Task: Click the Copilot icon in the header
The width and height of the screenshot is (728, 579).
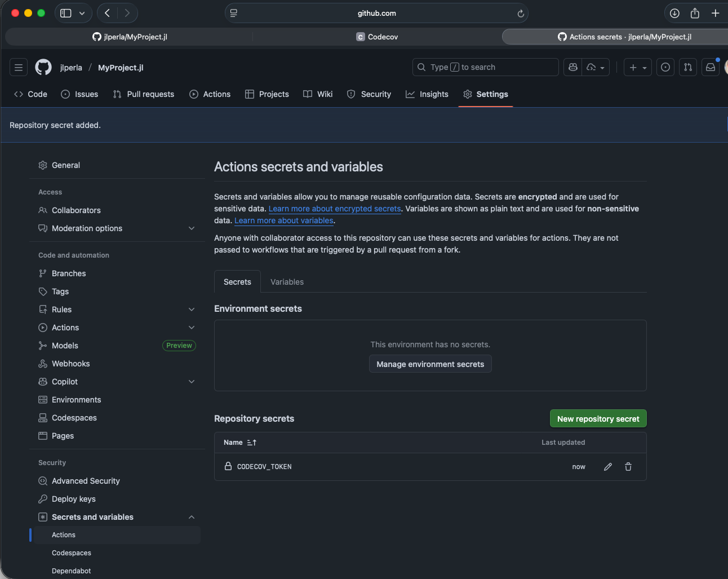Action: pos(573,68)
